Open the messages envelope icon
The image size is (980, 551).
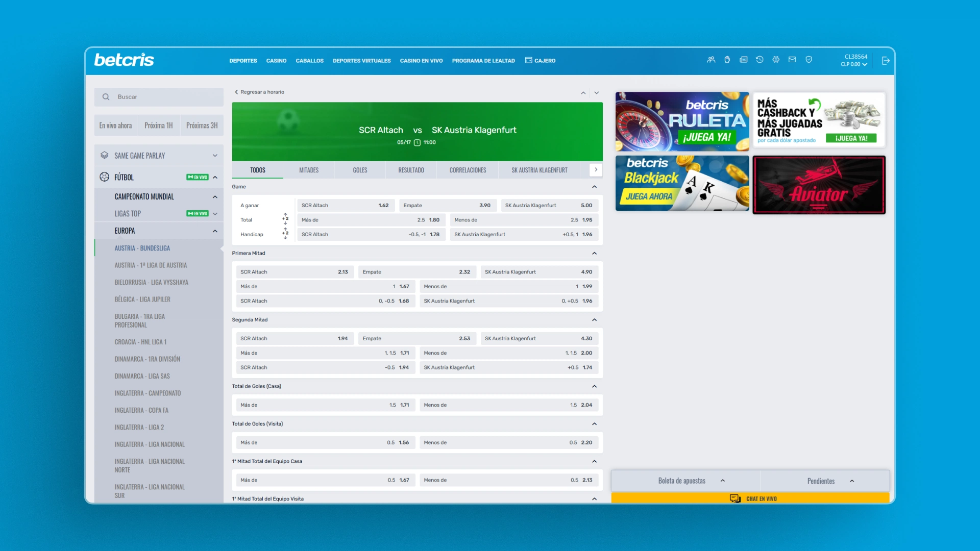click(x=792, y=60)
